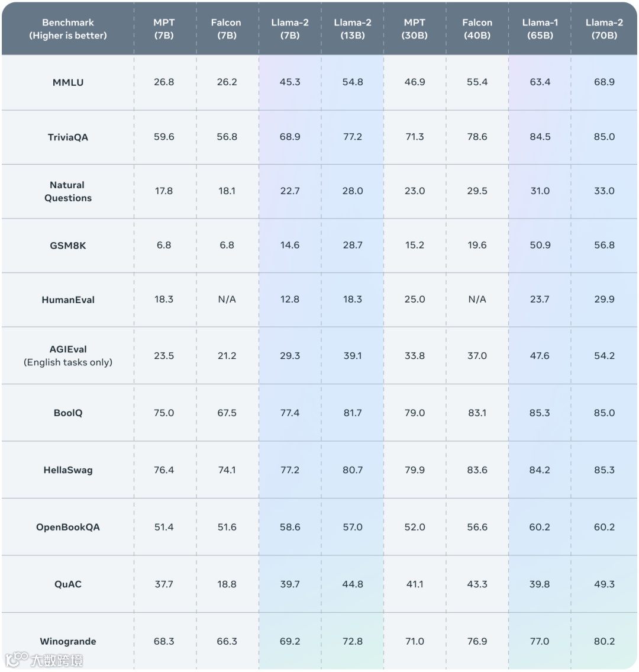Click the N/A HumanEval cell for Falcon 7B
The height and width of the screenshot is (672, 639).
click(227, 300)
